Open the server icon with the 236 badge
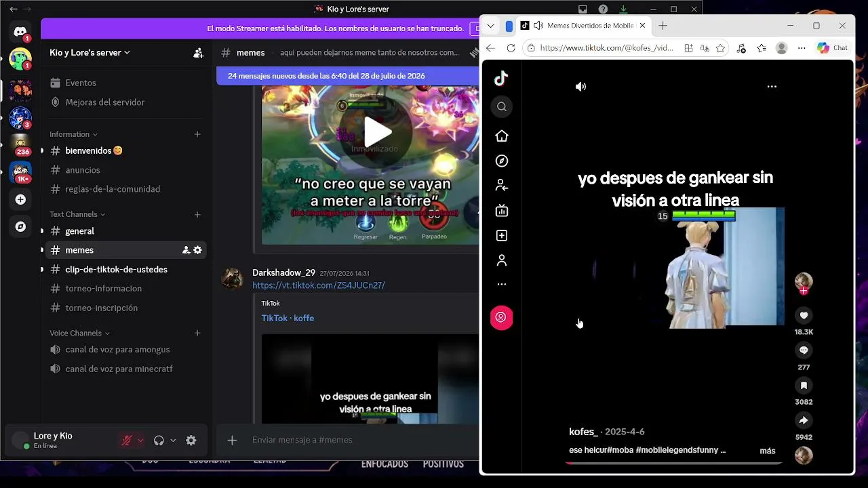This screenshot has width=868, height=488. click(20, 144)
